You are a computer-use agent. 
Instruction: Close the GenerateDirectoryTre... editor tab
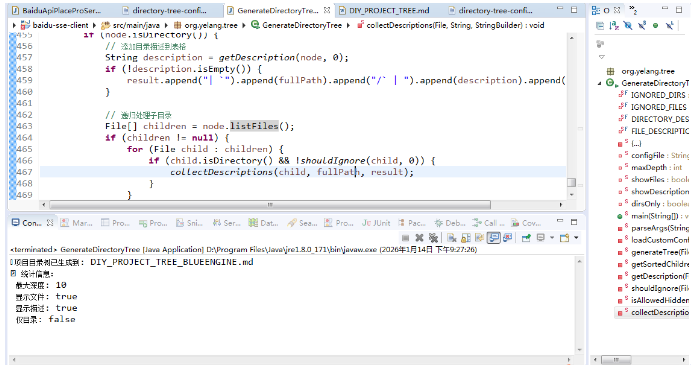click(x=327, y=10)
